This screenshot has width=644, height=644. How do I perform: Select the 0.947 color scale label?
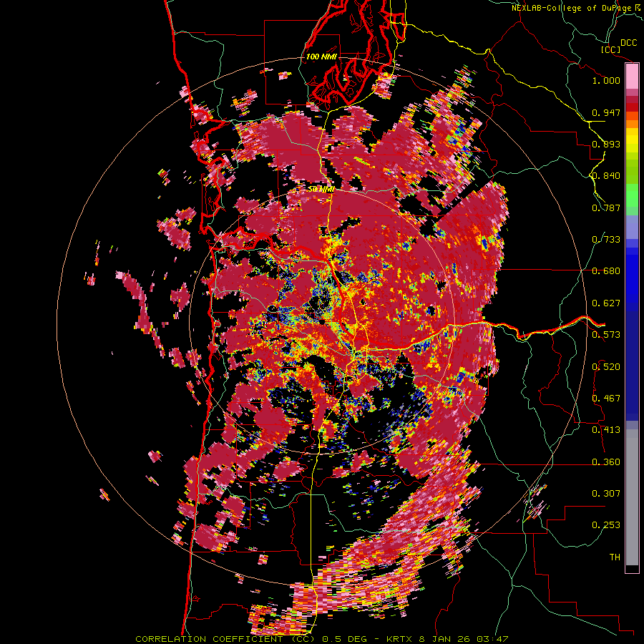(606, 112)
